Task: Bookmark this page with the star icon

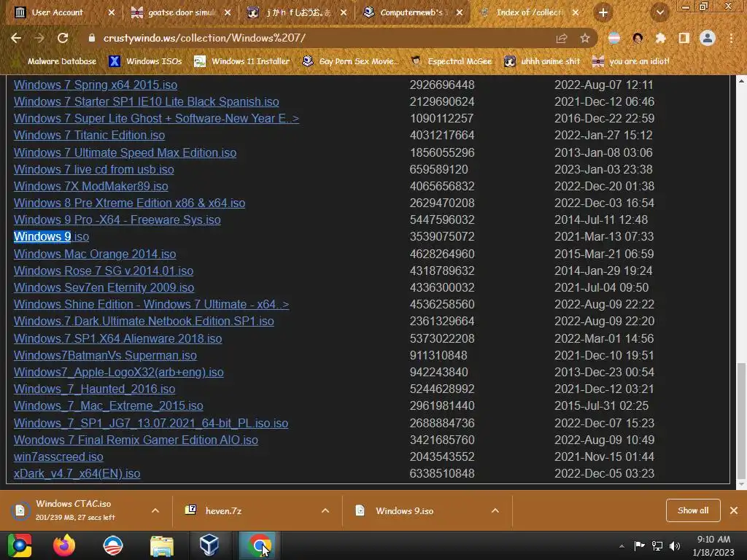Action: (585, 38)
